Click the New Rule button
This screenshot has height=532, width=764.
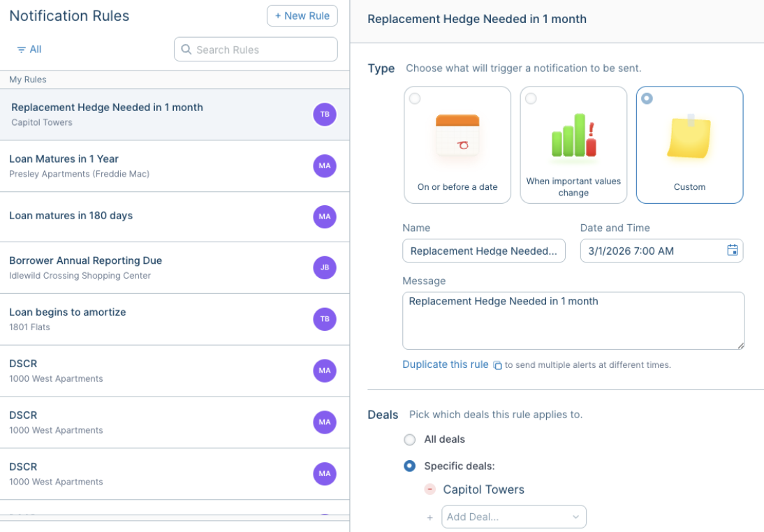point(302,16)
